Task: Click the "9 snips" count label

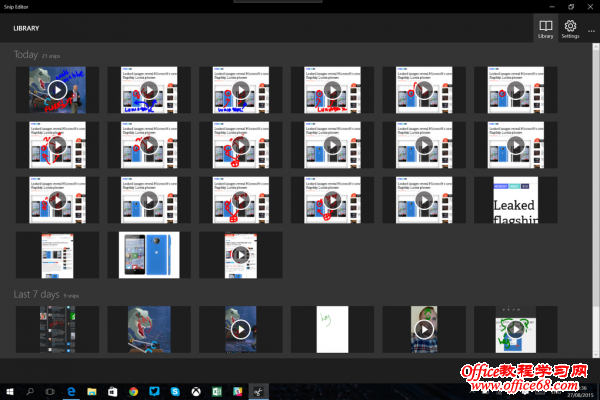Action: coord(71,296)
